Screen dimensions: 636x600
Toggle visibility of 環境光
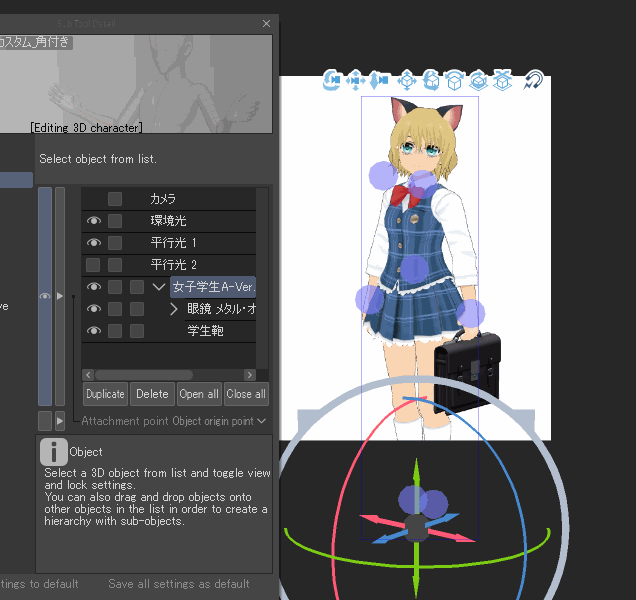click(94, 221)
